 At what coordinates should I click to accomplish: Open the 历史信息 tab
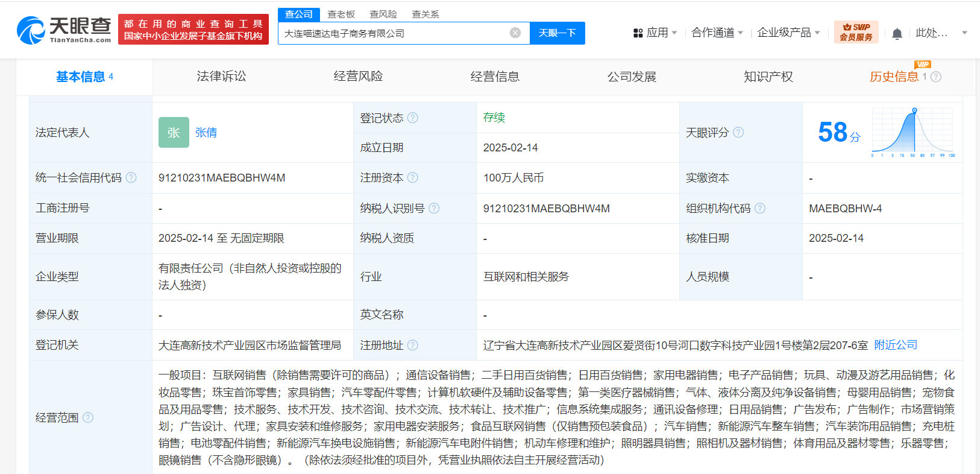pyautogui.click(x=894, y=77)
